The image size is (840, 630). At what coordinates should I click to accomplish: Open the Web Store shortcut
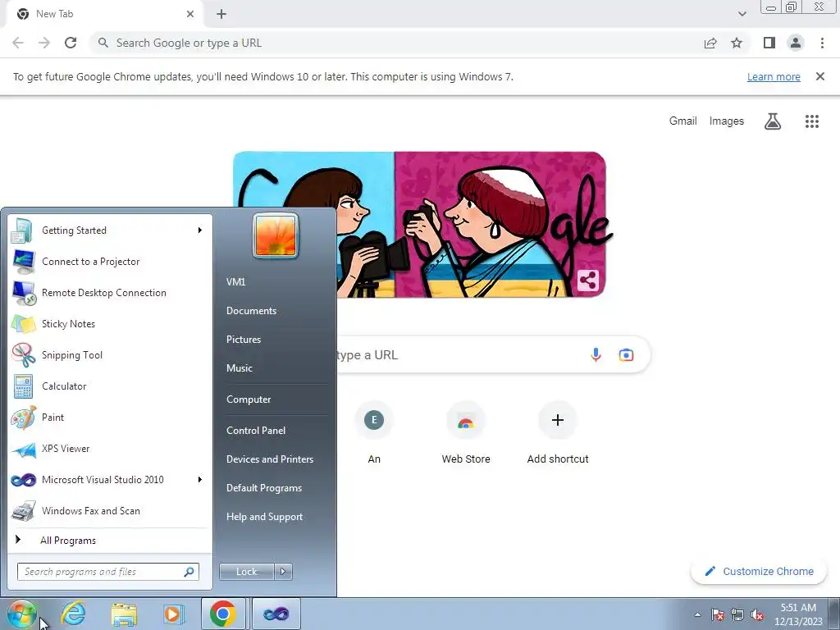[x=466, y=433]
